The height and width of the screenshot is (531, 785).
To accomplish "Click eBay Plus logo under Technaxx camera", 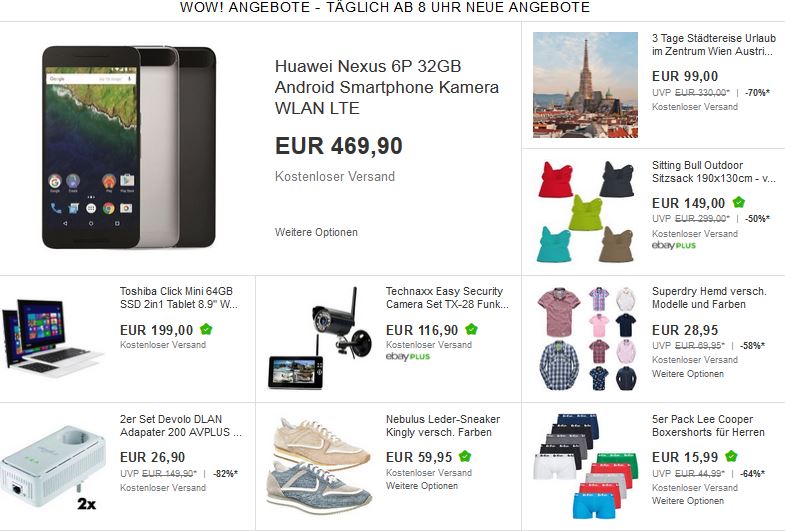I will (x=408, y=357).
